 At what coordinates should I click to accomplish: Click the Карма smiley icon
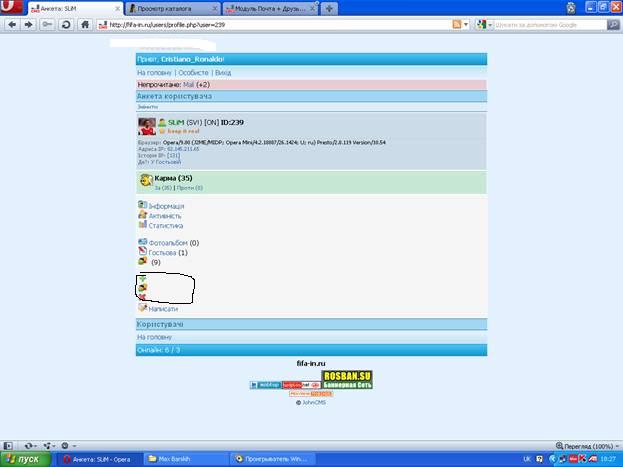[x=146, y=181]
